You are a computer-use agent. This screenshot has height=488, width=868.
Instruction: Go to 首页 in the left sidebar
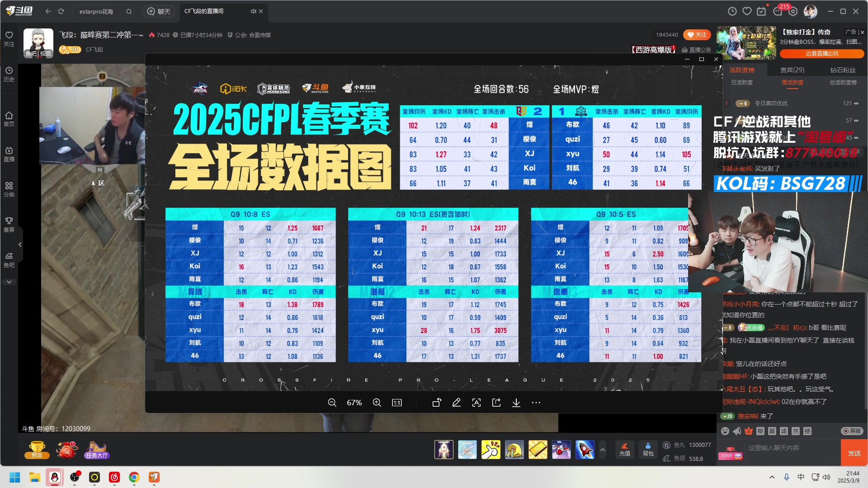point(9,119)
